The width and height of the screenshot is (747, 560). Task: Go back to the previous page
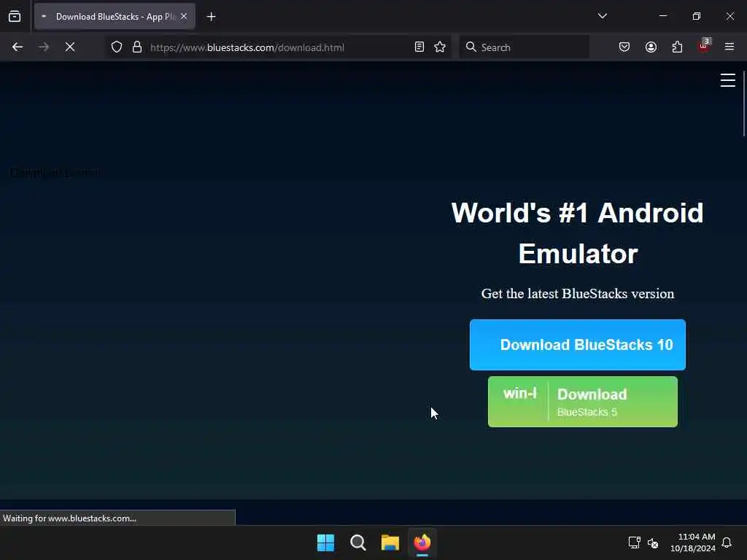(18, 47)
